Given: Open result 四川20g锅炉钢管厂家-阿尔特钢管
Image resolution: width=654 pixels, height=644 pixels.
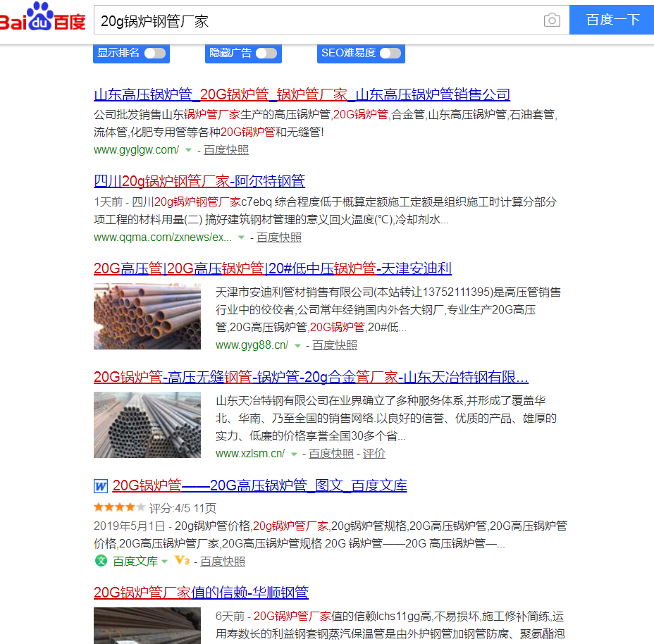Looking at the screenshot, I should click(x=199, y=181).
